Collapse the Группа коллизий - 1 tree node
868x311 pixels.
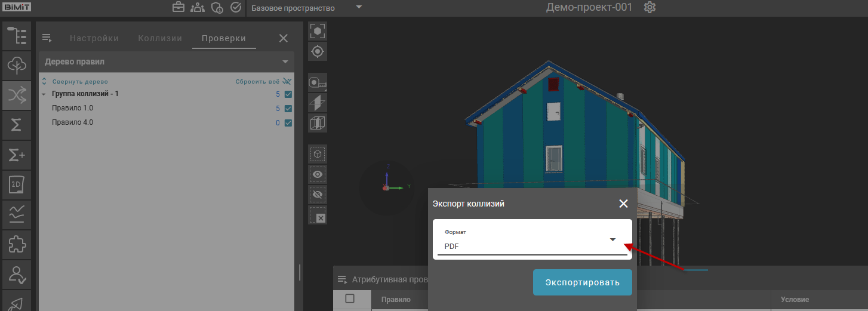point(44,94)
